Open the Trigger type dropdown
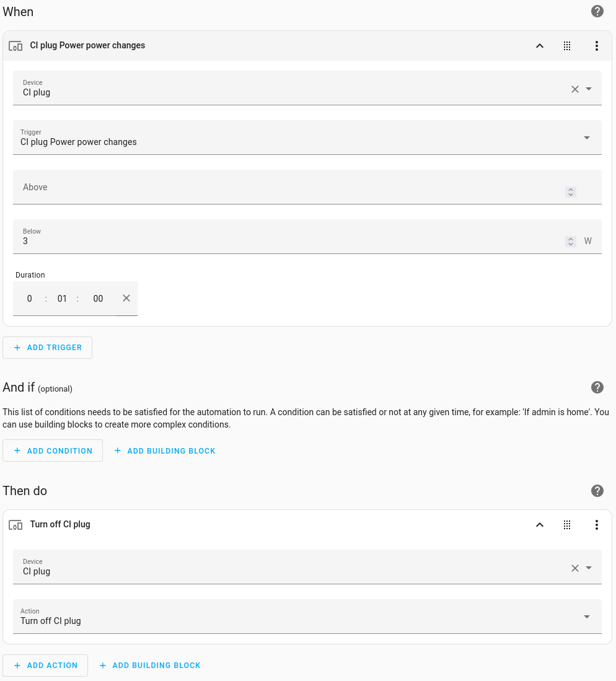This screenshot has height=681, width=616. (307, 138)
